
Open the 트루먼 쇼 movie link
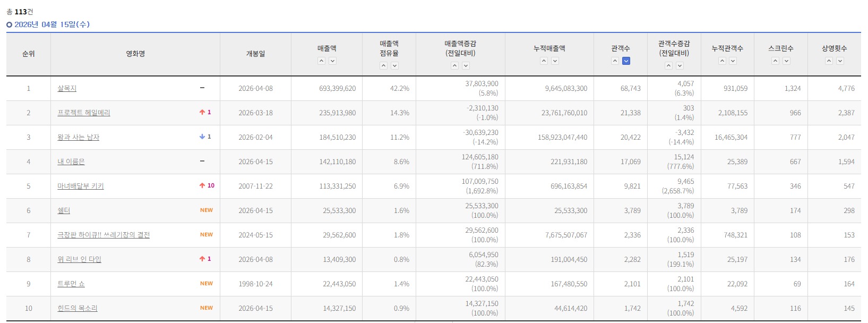71,284
